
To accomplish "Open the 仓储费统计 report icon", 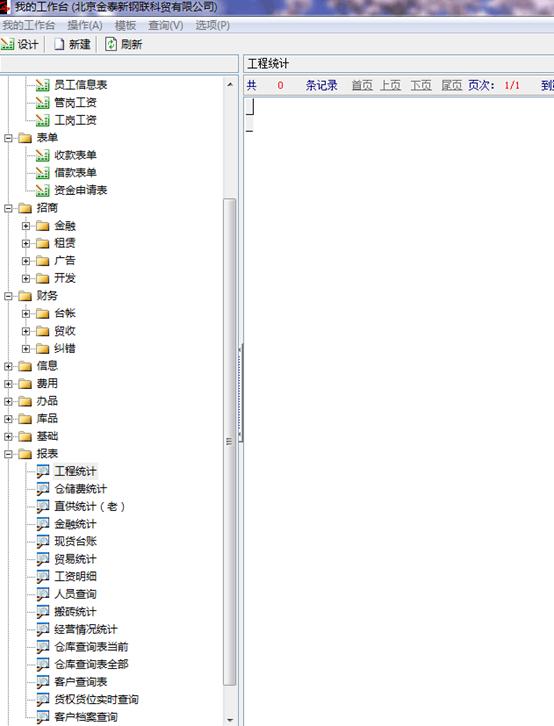I will [x=43, y=489].
